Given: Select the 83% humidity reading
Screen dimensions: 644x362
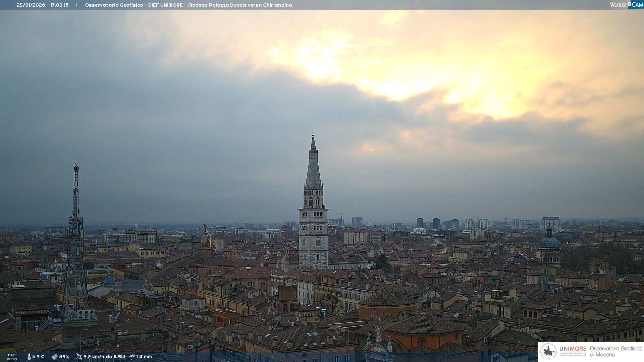Looking at the screenshot, I should click(64, 357).
